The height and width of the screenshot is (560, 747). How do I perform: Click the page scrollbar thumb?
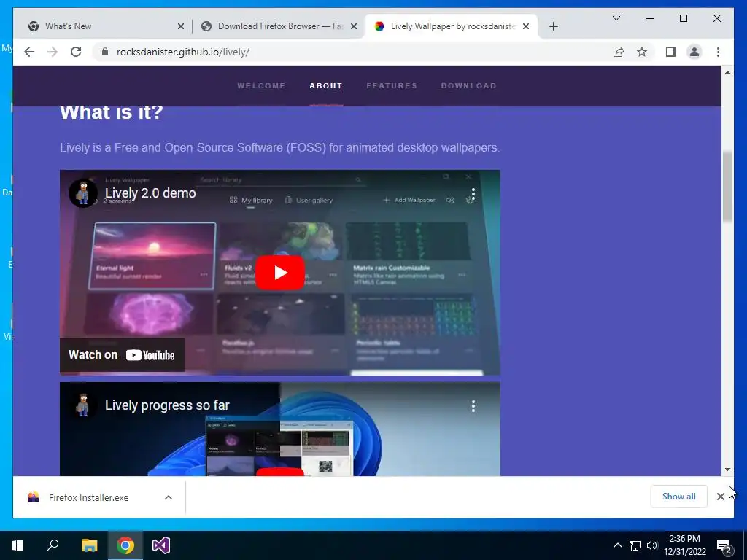727,186
